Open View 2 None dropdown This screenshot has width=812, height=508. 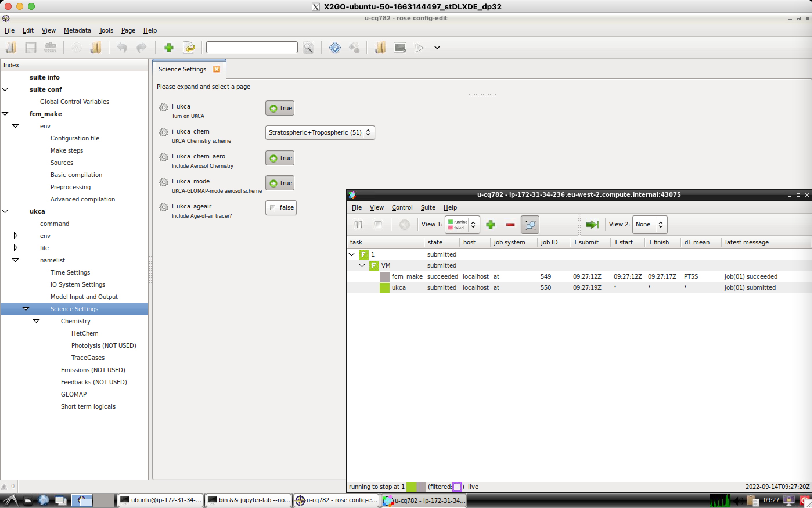click(649, 224)
